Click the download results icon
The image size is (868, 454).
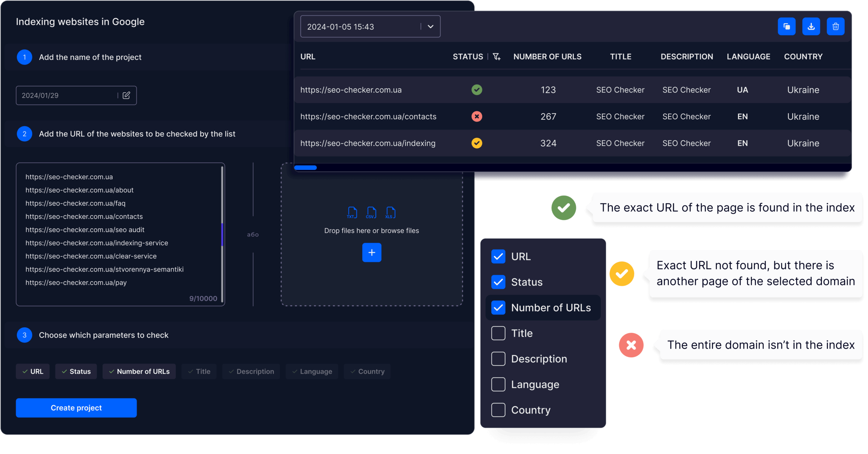pos(811,27)
